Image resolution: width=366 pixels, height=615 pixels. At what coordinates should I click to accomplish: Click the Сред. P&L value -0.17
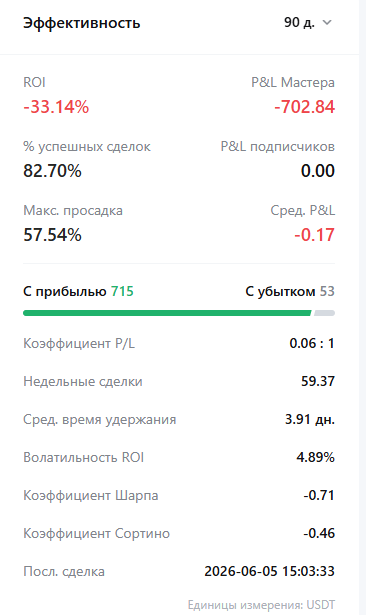coord(315,235)
